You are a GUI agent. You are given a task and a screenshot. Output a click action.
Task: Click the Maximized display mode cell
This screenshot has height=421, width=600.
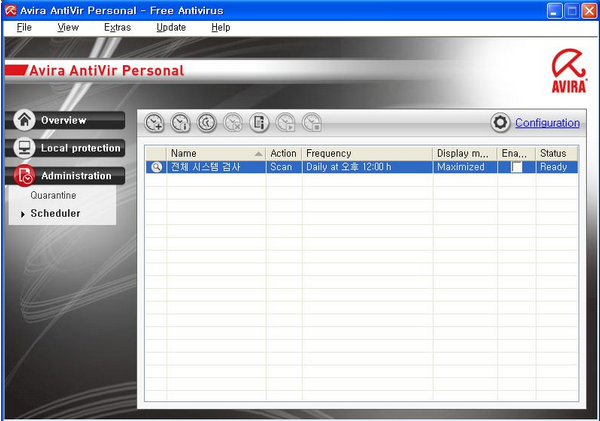pos(465,167)
